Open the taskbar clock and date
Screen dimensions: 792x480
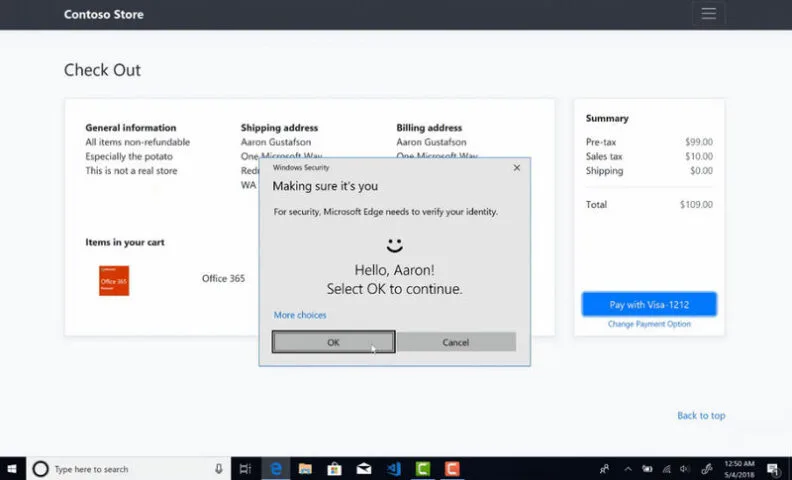point(739,469)
